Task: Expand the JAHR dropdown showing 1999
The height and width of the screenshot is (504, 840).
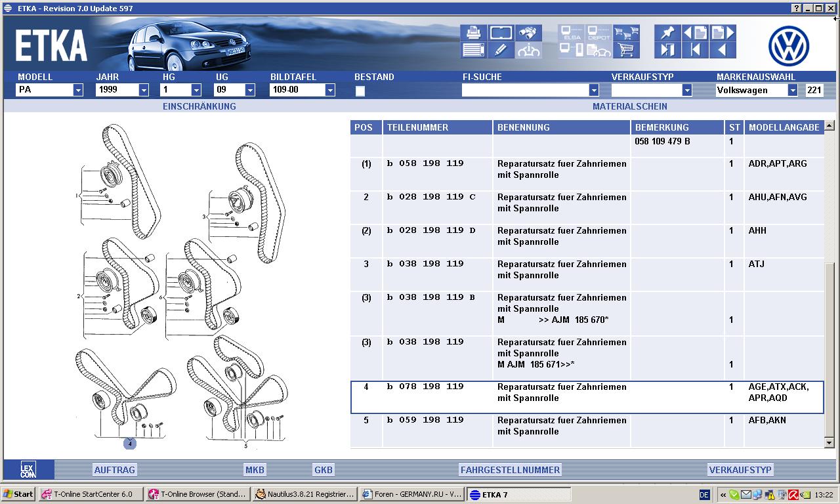Action: click(143, 91)
